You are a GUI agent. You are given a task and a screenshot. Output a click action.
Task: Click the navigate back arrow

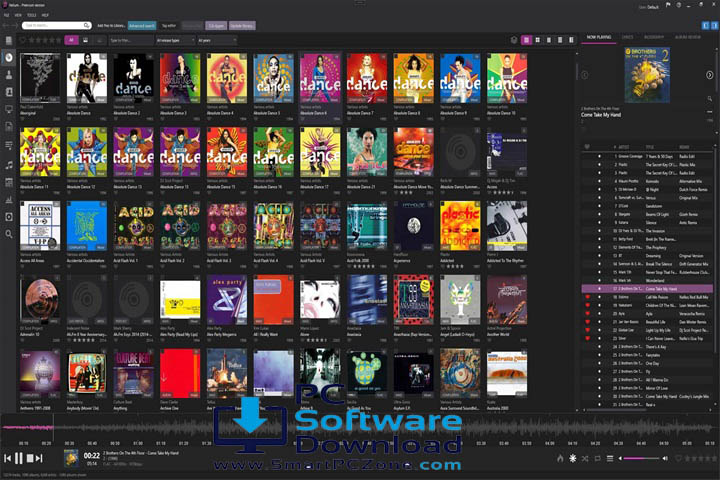click(6, 26)
